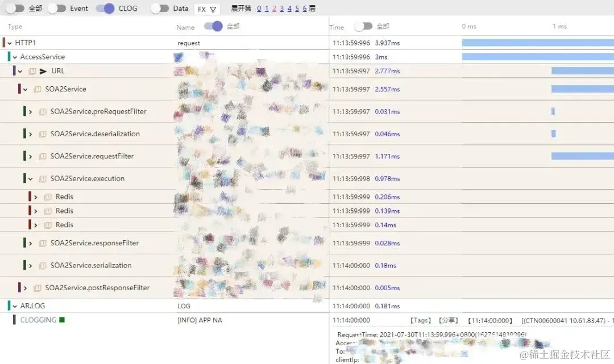The height and width of the screenshot is (364, 614).
Task: Open detail icon for 0.139ms Redis row
Action: click(48, 211)
